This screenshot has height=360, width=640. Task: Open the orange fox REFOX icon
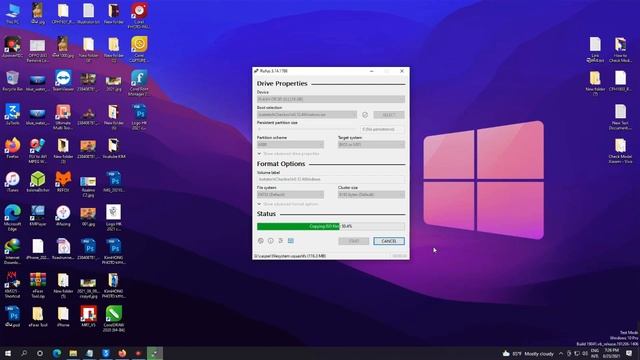(63, 182)
